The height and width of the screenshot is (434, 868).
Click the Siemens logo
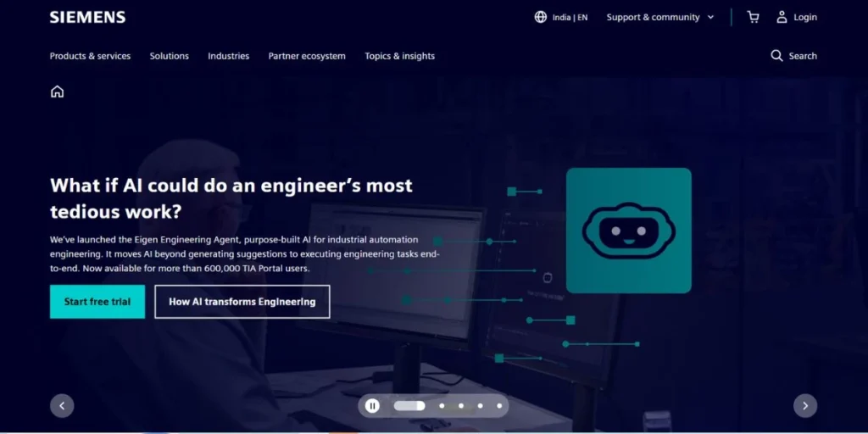pos(87,17)
